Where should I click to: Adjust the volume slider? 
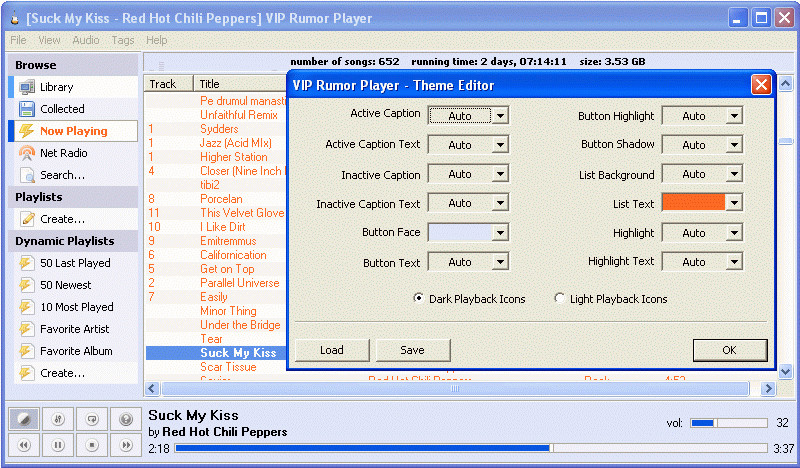click(729, 423)
